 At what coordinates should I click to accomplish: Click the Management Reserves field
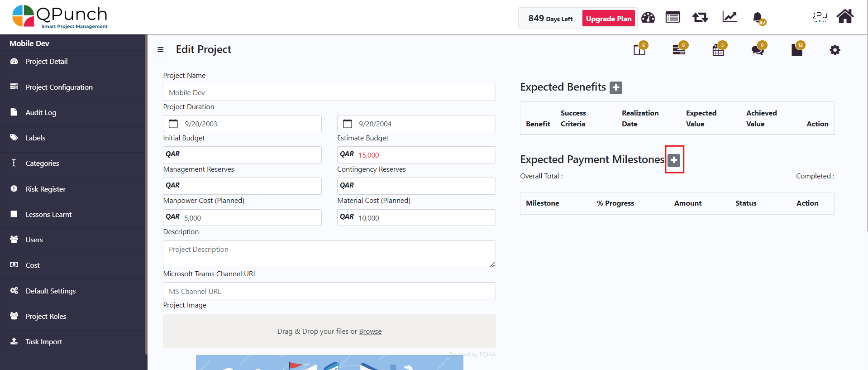click(x=242, y=186)
